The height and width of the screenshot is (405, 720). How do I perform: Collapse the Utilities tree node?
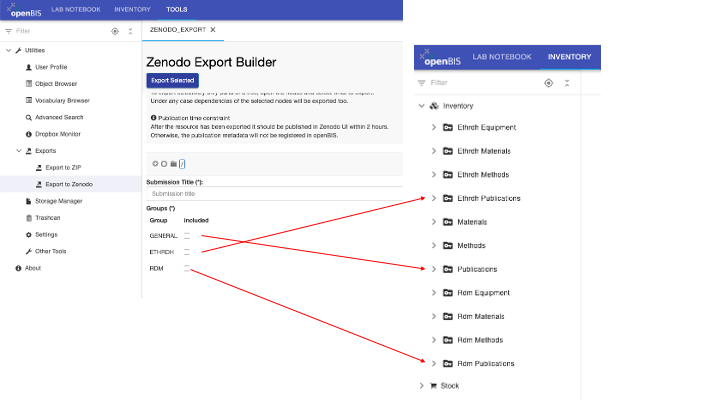tap(8, 51)
